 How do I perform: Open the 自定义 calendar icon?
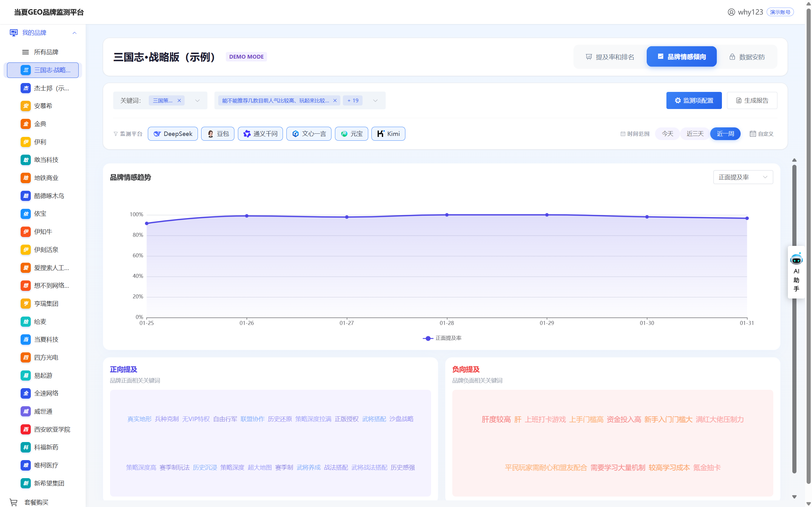pos(753,134)
